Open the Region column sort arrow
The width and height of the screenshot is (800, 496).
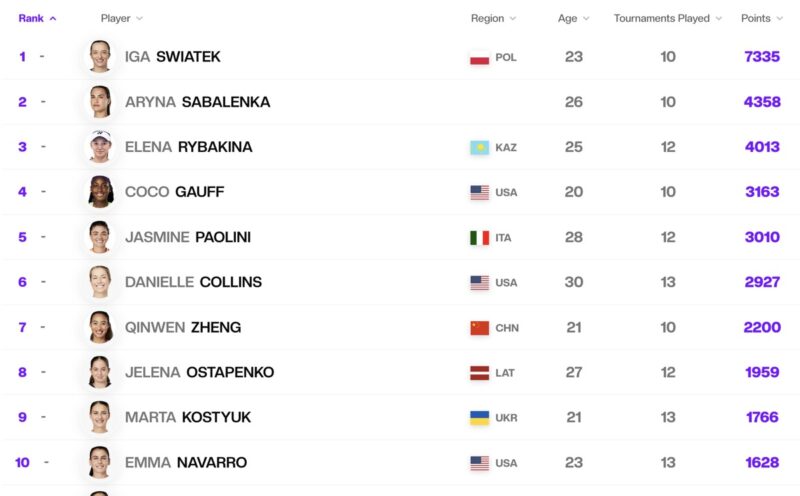point(513,18)
